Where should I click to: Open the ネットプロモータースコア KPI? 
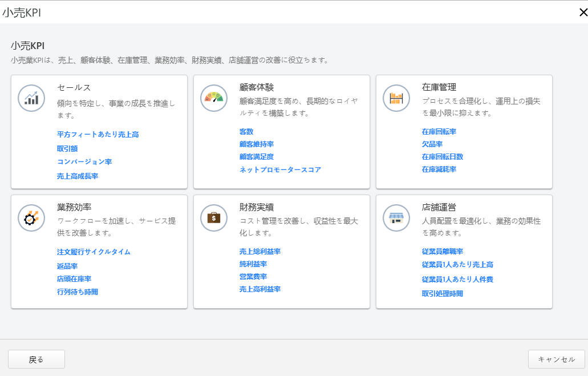coord(281,169)
